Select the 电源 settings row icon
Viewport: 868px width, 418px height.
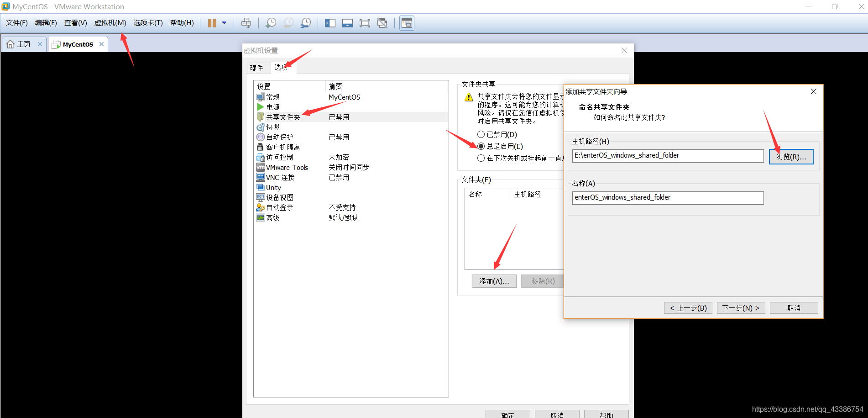click(261, 107)
